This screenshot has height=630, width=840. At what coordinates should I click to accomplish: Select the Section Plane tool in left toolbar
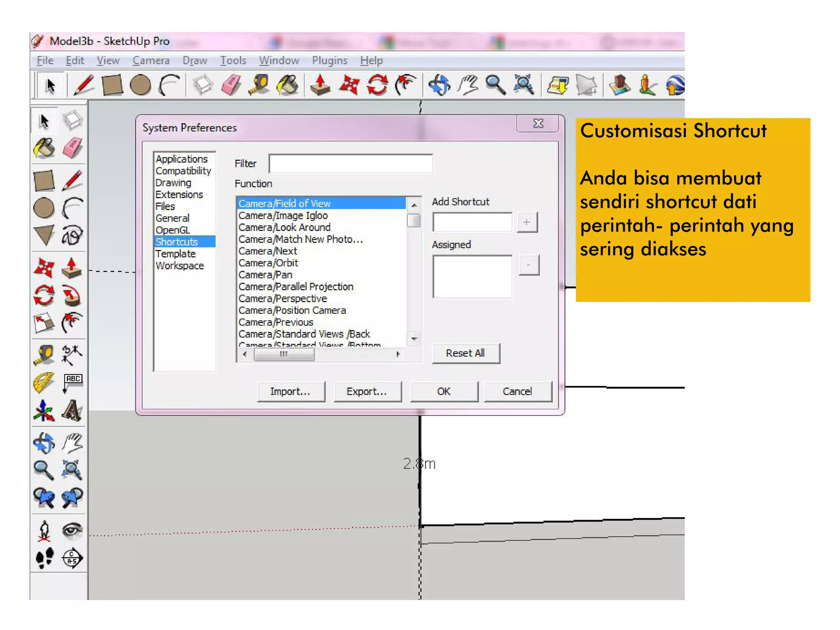coord(72,559)
